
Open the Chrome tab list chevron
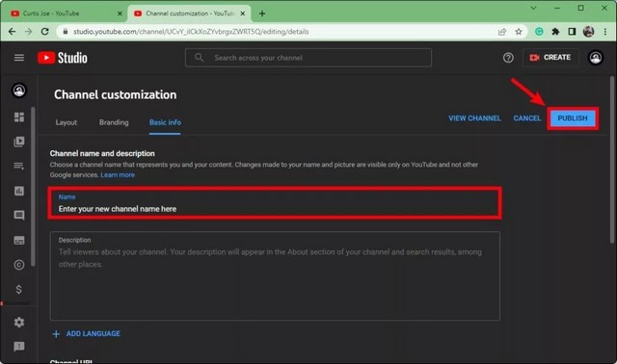[533, 8]
